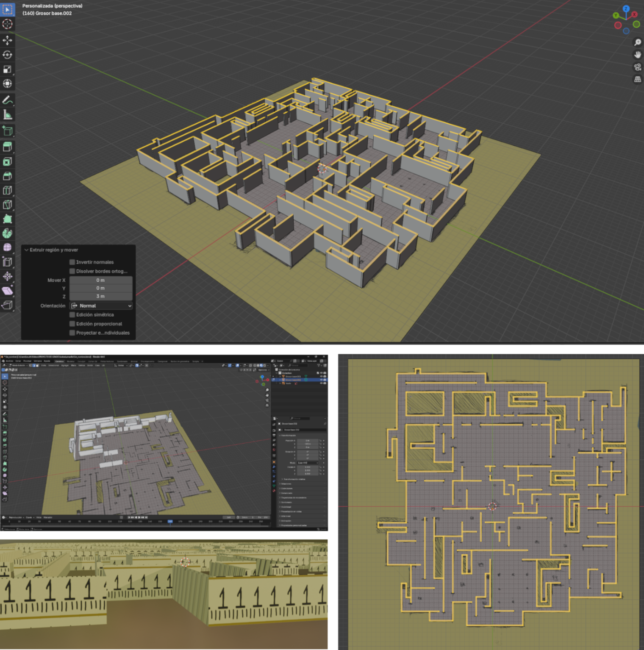
Task: Select the Measure tool in the large viewport toolbar
Action: [x=8, y=114]
